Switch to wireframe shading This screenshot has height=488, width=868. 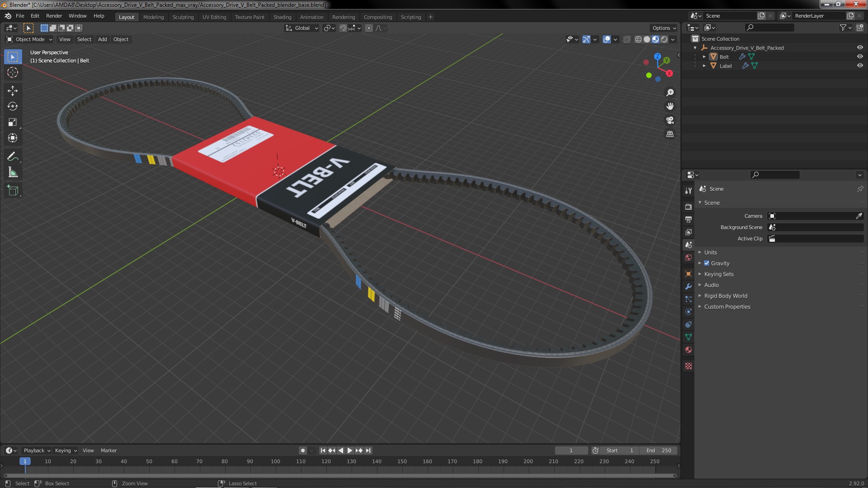tap(638, 39)
